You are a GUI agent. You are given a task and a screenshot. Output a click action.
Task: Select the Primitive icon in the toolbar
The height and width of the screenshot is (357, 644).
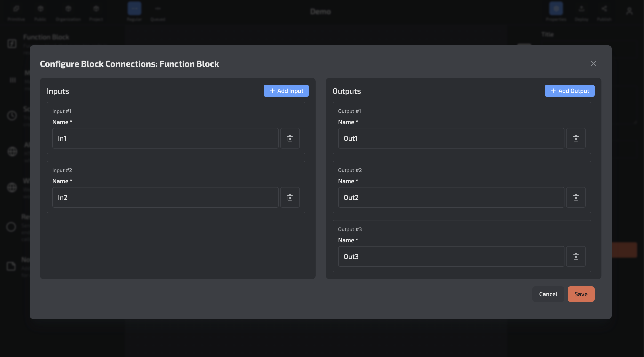pos(16,9)
